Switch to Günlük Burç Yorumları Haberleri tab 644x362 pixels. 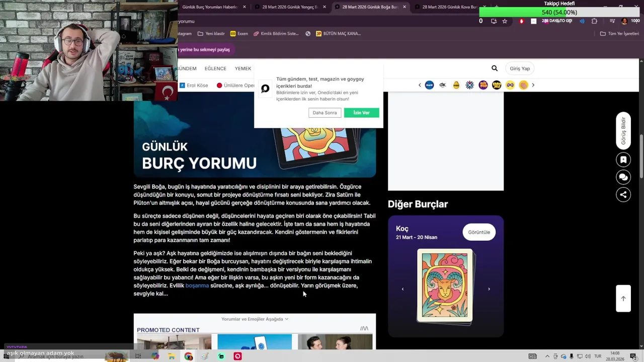pos(210,7)
